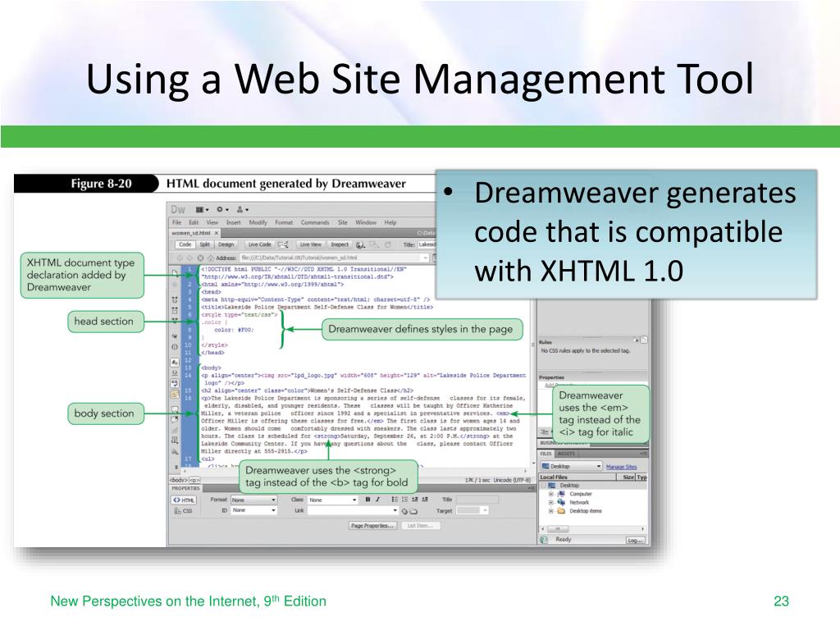
Task: Switch Properties panel to CSS mode
Action: [183, 511]
